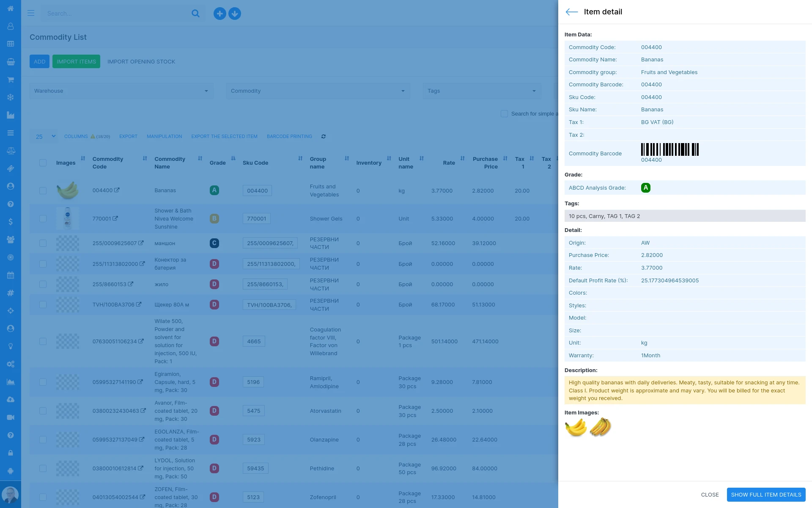Click the first banana image in Item Images
Image resolution: width=812 pixels, height=508 pixels.
576,427
